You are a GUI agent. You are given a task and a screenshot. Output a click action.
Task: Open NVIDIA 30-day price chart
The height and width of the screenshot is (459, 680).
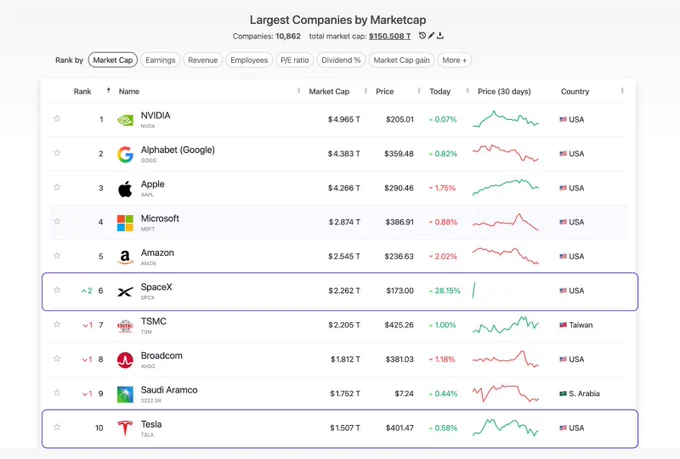click(506, 119)
